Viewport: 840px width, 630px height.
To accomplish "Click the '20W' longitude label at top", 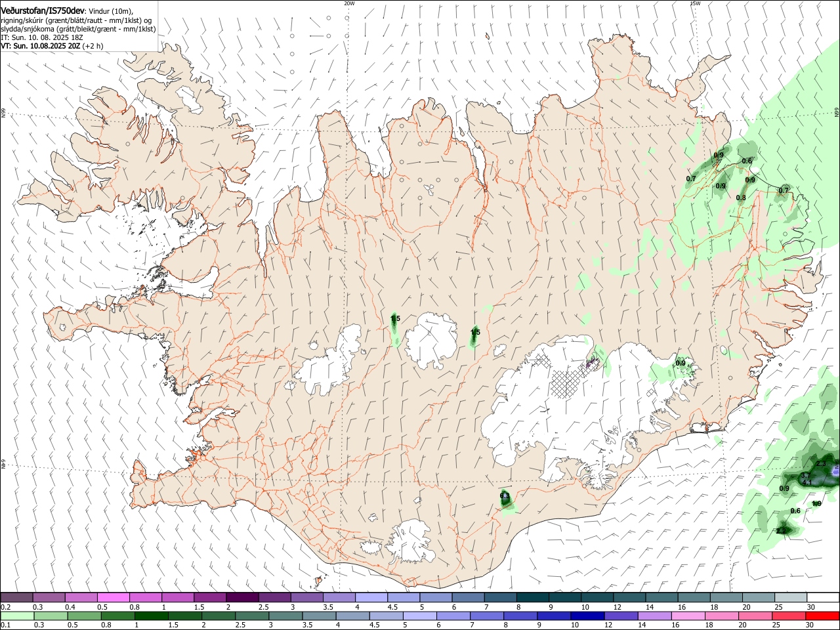I will point(349,3).
